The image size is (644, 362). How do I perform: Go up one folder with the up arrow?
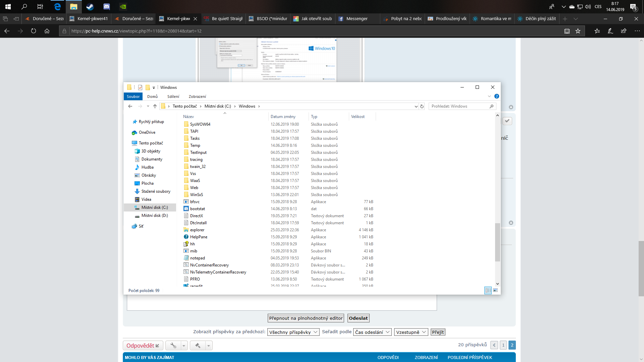[155, 106]
